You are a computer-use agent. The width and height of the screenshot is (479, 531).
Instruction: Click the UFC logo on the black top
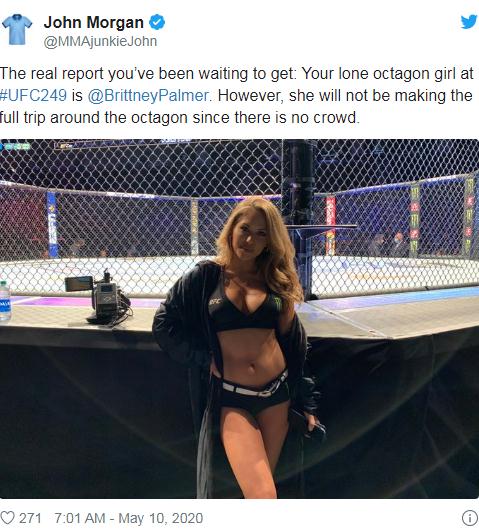[215, 301]
